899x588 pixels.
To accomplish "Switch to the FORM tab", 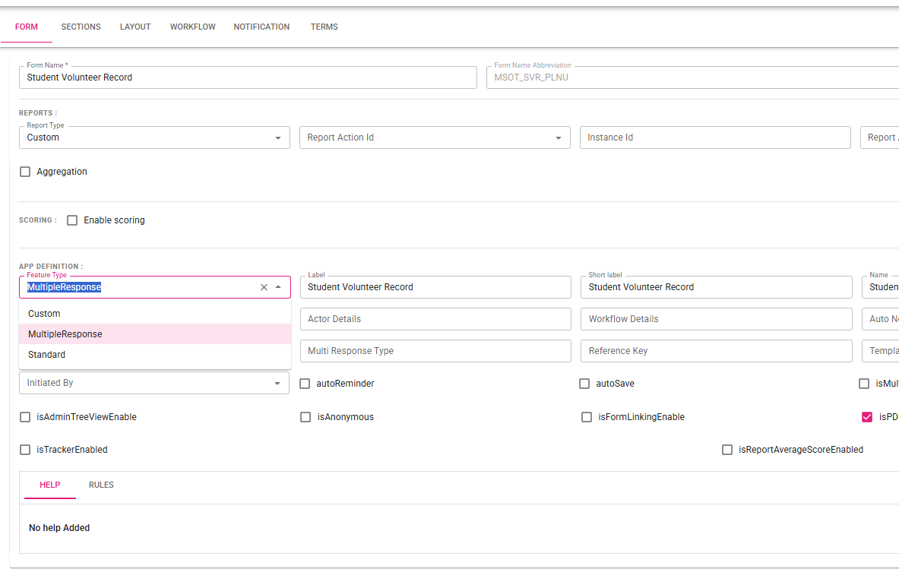I will [27, 27].
